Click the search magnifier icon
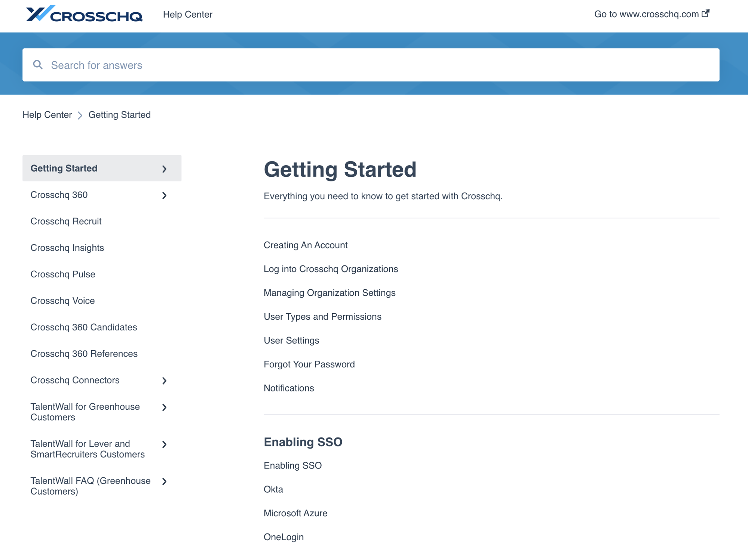Image resolution: width=748 pixels, height=560 pixels. (38, 65)
